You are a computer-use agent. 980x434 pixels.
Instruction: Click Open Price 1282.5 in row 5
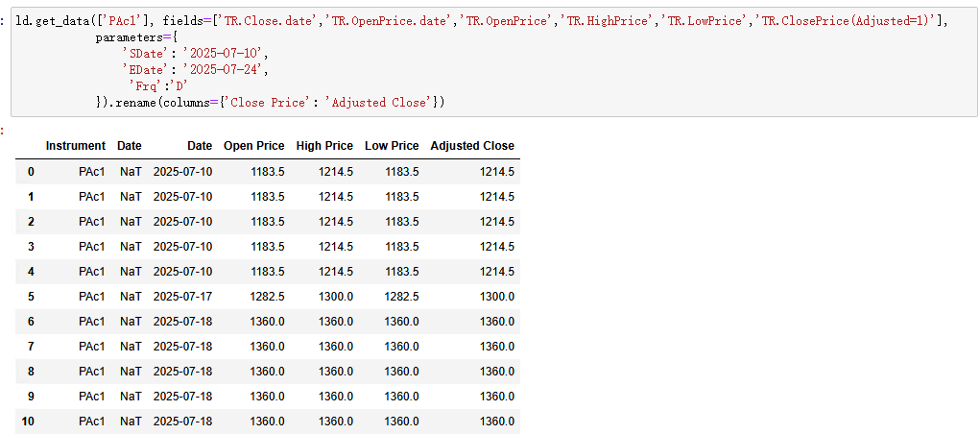click(268, 297)
